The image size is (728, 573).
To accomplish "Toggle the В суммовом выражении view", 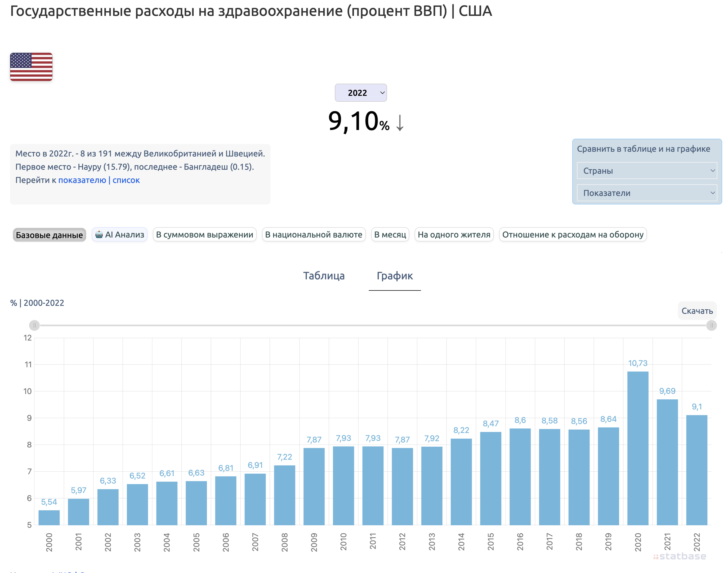I will click(205, 234).
